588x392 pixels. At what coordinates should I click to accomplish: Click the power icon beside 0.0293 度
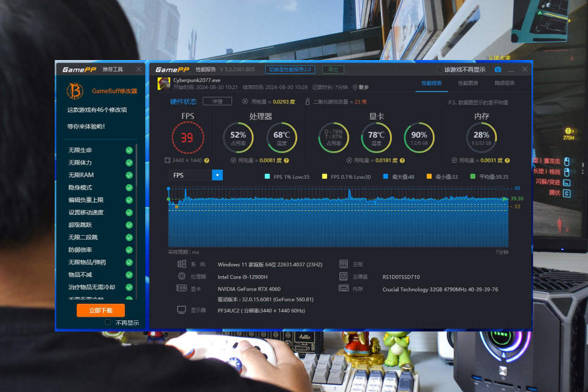[245, 102]
